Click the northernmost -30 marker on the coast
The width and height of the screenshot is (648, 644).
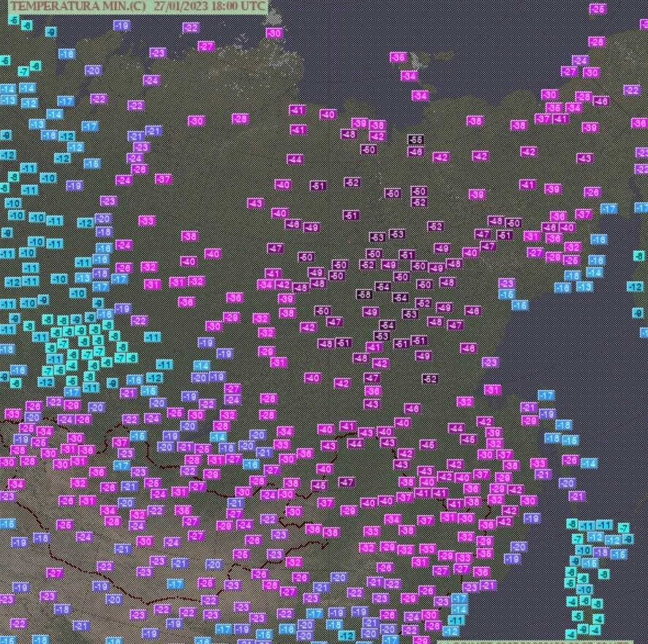(274, 33)
